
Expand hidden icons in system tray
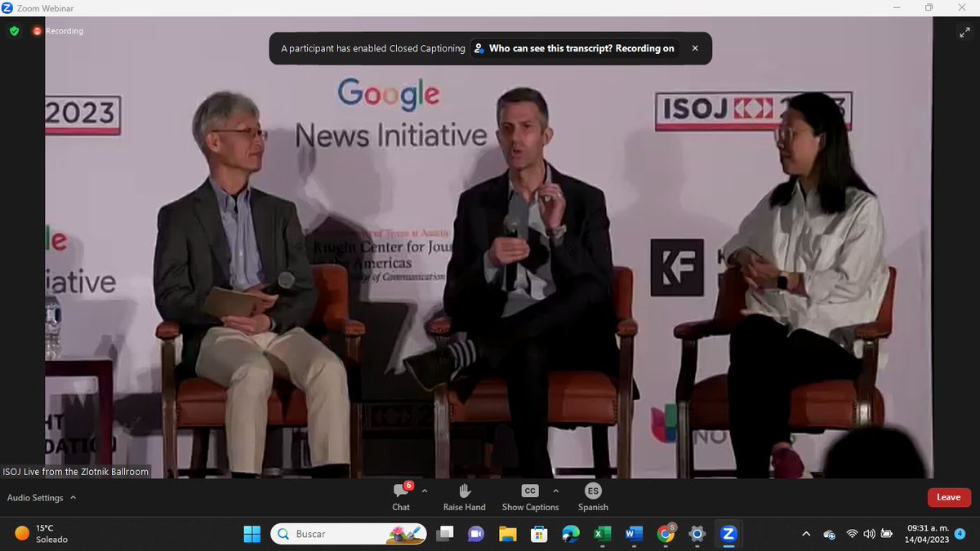pyautogui.click(x=806, y=534)
